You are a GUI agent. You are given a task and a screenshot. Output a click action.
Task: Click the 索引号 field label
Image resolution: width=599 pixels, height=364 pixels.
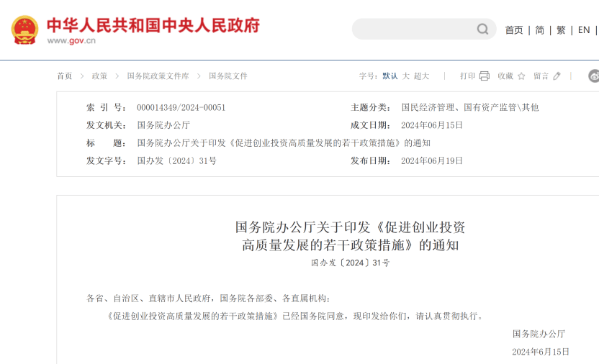click(106, 108)
